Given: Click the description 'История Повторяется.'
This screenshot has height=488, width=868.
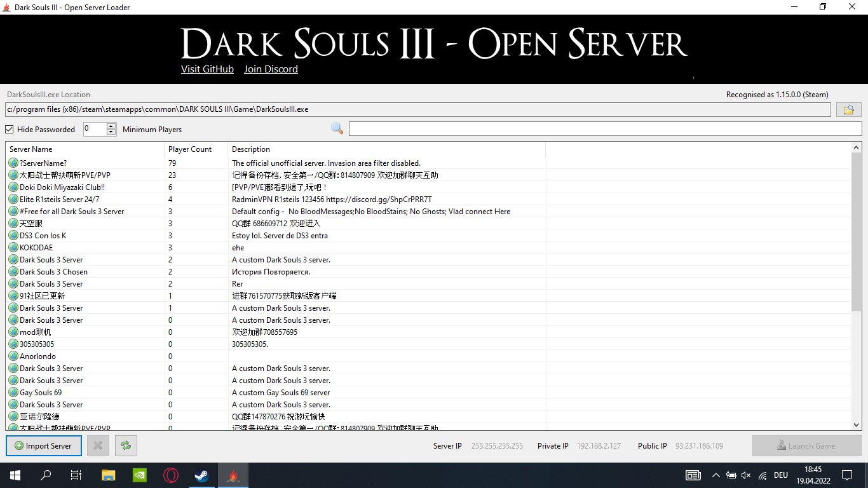Looking at the screenshot, I should pyautogui.click(x=271, y=272).
